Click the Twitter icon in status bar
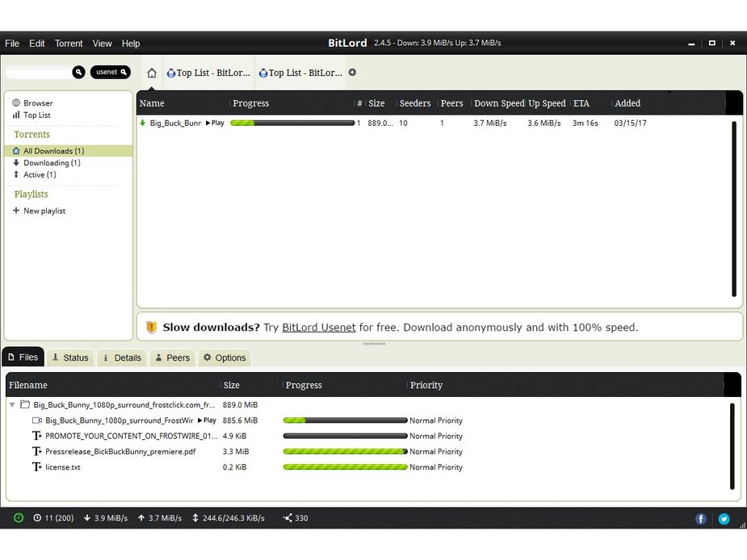 (724, 519)
